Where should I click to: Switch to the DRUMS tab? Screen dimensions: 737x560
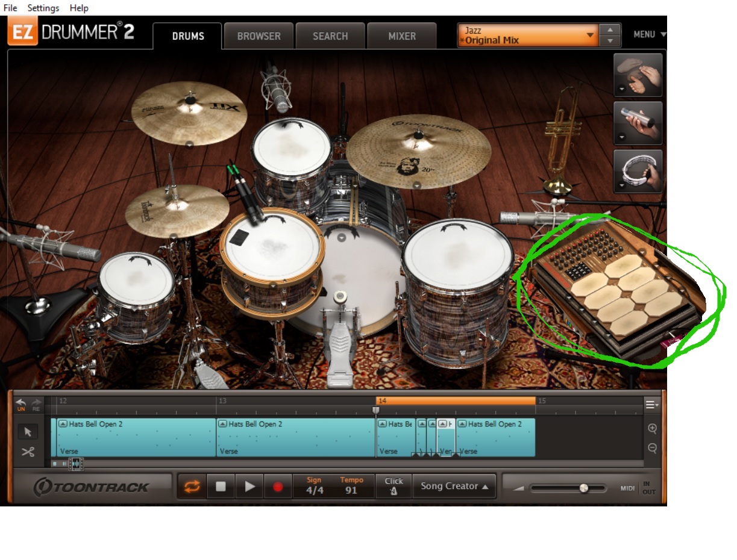click(188, 36)
